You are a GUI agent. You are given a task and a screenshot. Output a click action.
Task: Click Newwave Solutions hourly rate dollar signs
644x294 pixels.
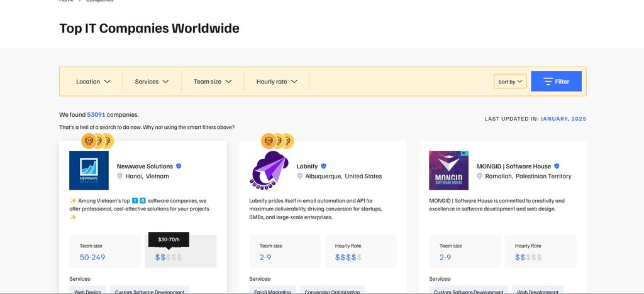pos(169,258)
